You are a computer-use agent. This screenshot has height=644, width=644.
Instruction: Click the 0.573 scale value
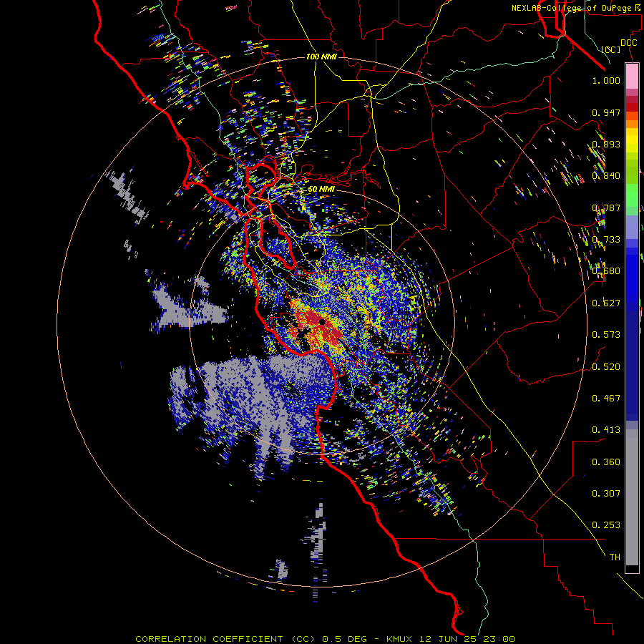coord(606,335)
